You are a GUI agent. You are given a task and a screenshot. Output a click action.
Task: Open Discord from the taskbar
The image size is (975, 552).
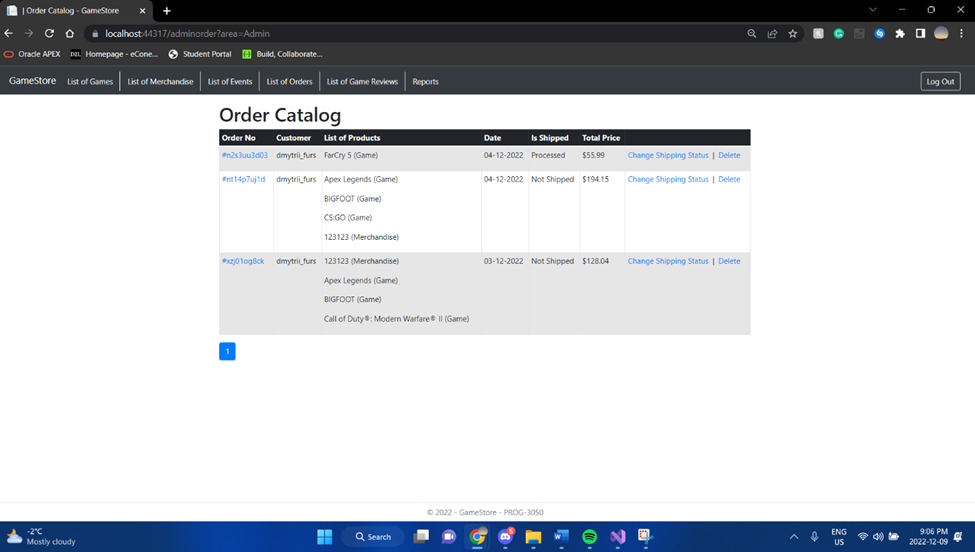[506, 536]
